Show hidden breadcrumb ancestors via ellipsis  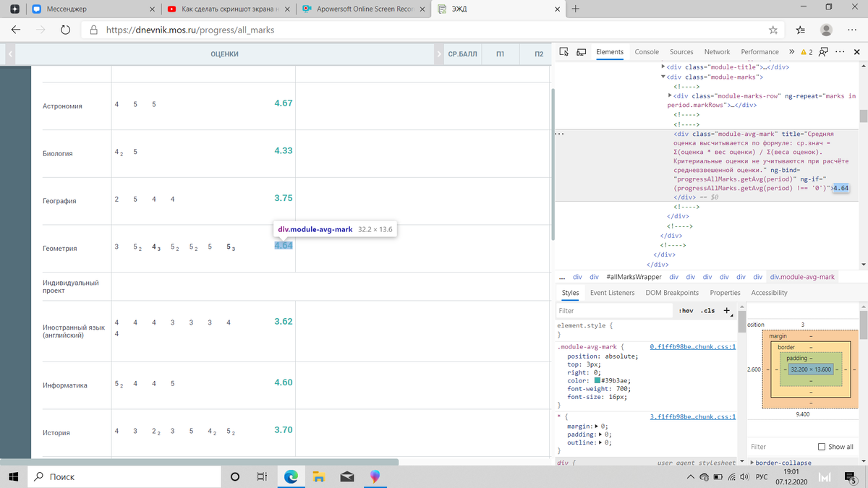[562, 277]
